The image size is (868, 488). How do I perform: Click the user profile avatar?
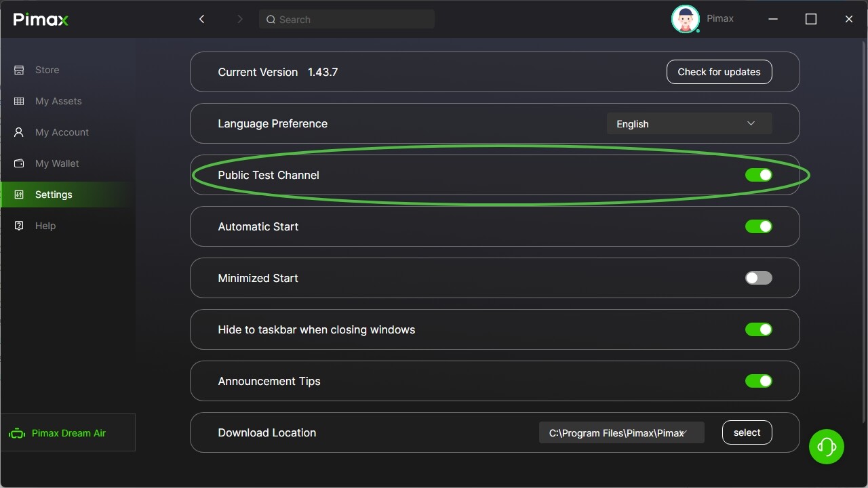coord(685,19)
